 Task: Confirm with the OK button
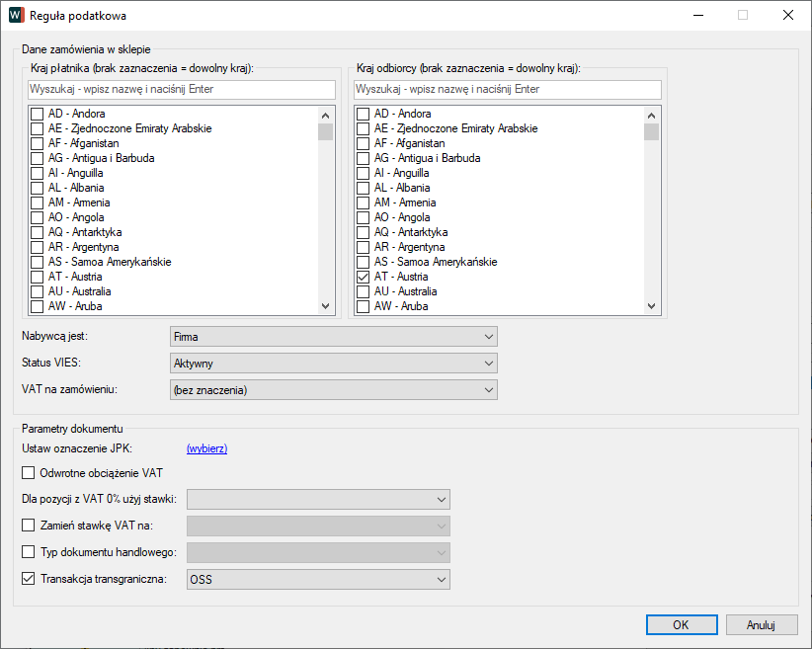pyautogui.click(x=681, y=625)
